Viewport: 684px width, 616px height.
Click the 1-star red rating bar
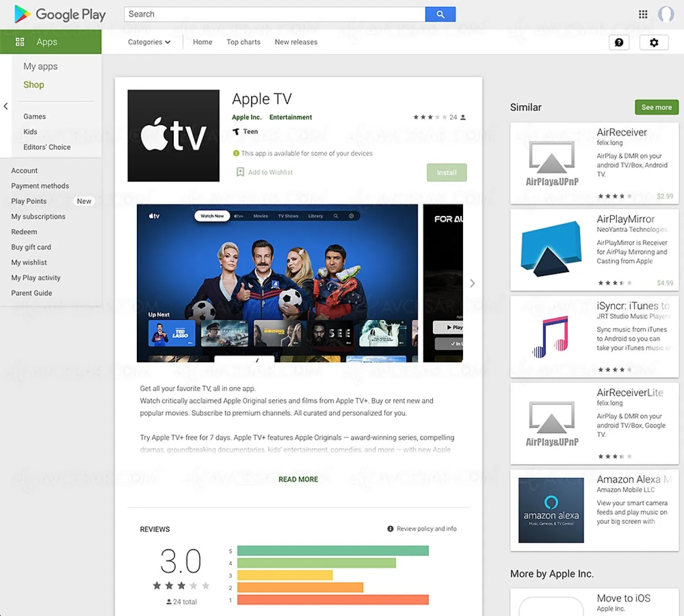pos(333,600)
